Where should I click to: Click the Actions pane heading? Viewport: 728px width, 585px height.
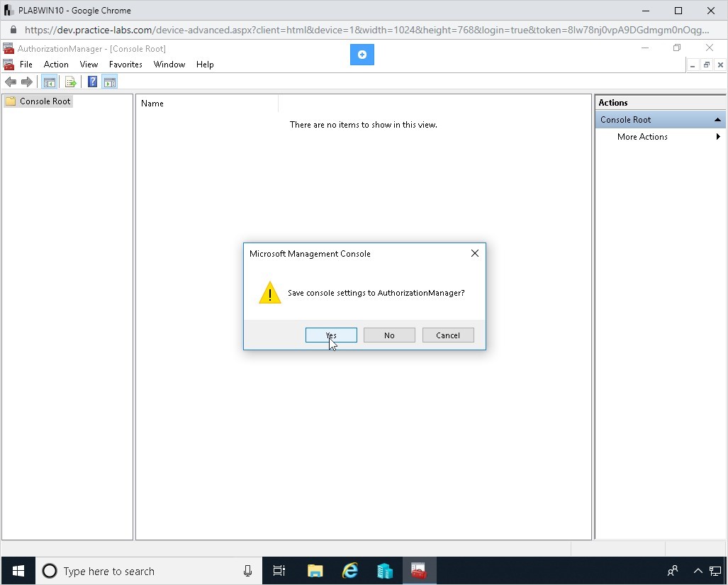click(613, 103)
